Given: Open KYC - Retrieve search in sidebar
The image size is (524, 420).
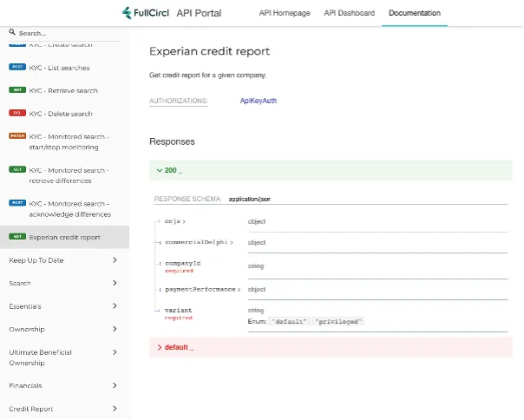Looking at the screenshot, I should [x=64, y=90].
